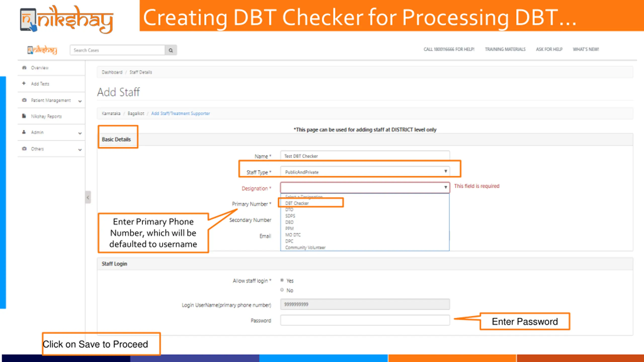Click the plus icon beside Add Tests
This screenshot has height=362, width=644.
pyautogui.click(x=24, y=83)
